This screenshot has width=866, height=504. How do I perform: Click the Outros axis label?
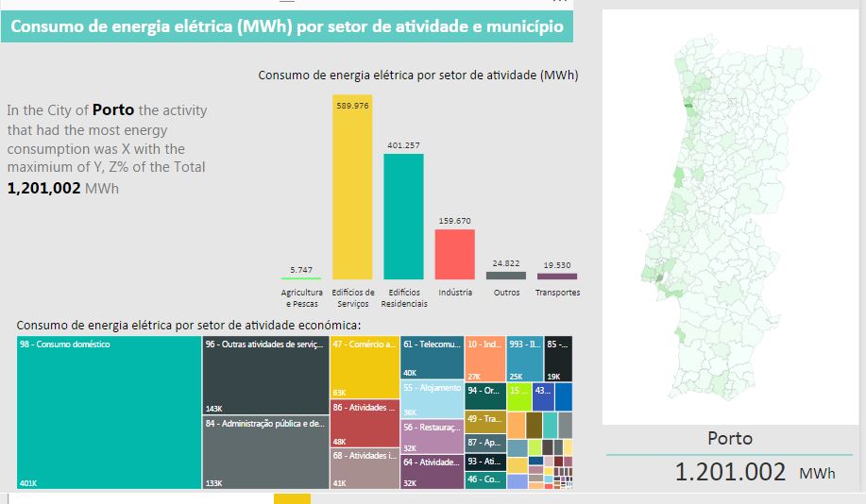(506, 293)
